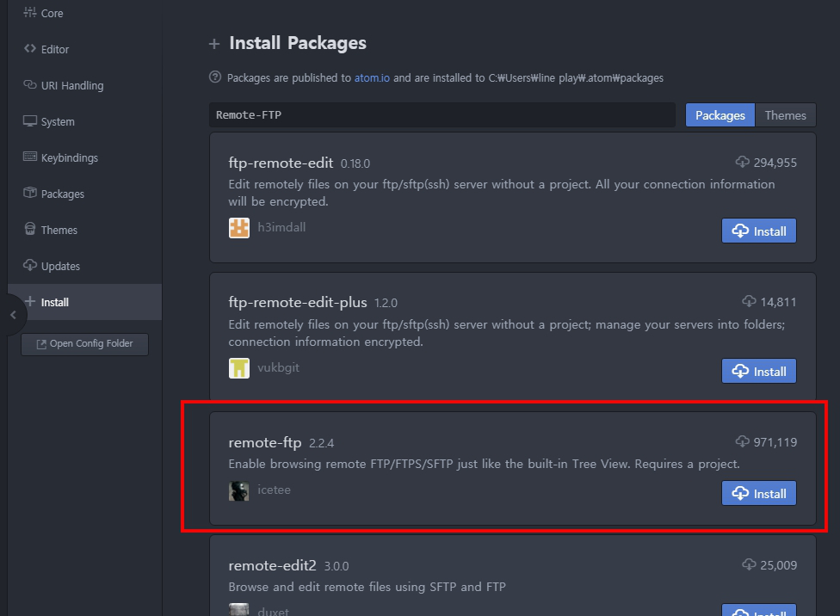Click the Updates cloud download icon
This screenshot has width=840, height=616.
pos(30,265)
